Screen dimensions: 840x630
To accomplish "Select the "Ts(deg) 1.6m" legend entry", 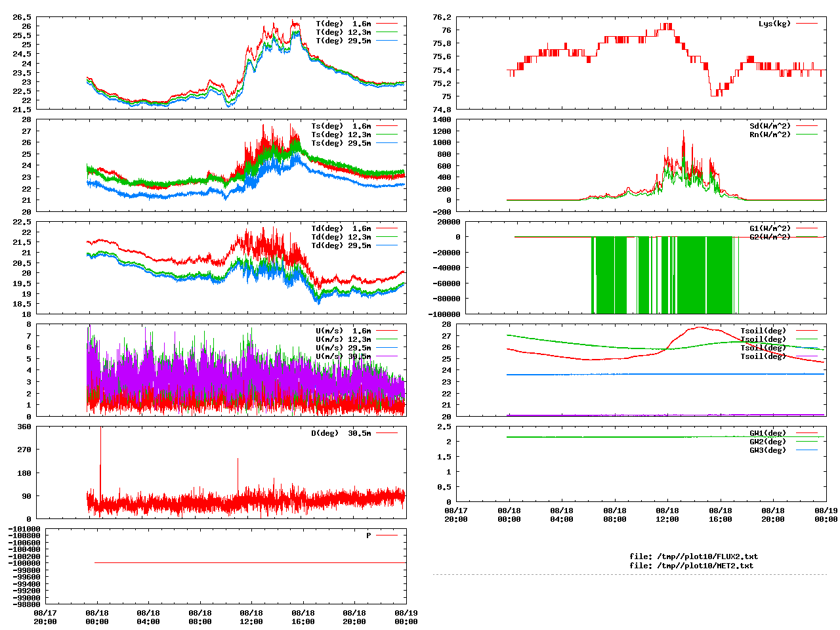I will point(341,126).
